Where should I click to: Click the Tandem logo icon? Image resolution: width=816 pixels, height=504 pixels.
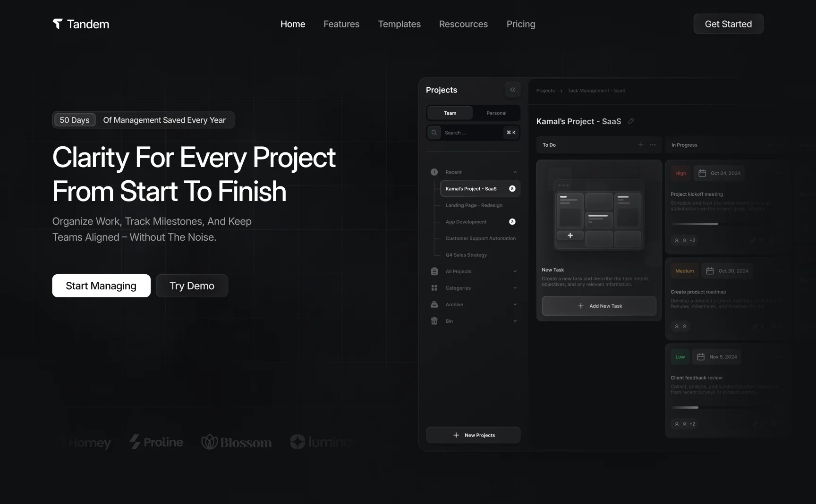pos(58,24)
